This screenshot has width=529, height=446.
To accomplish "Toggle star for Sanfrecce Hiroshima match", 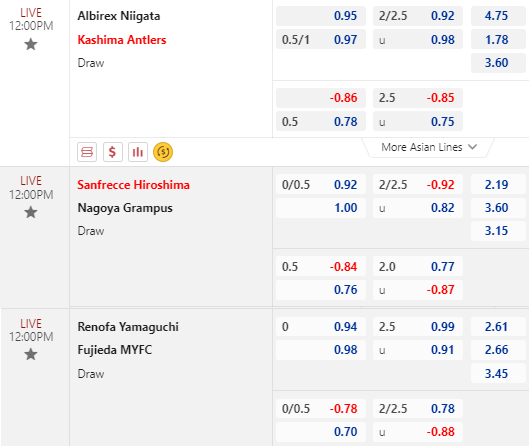I will click(31, 213).
